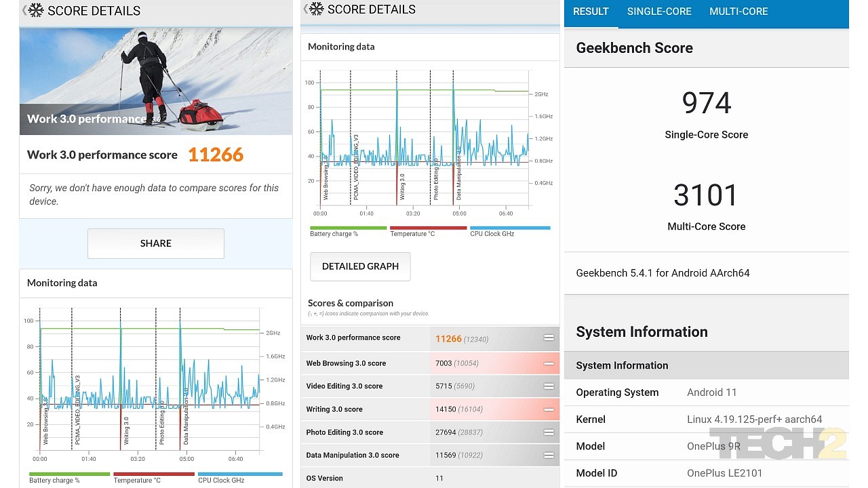Tap minus icon on Writing 3.0 score row
Image resolution: width=868 pixels, height=488 pixels.
pos(549,409)
